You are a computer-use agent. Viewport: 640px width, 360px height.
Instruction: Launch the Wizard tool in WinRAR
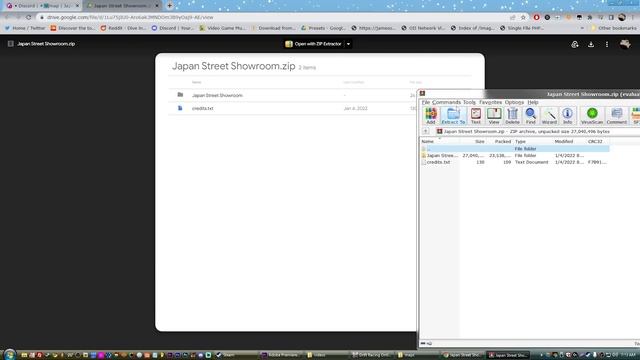[549, 116]
